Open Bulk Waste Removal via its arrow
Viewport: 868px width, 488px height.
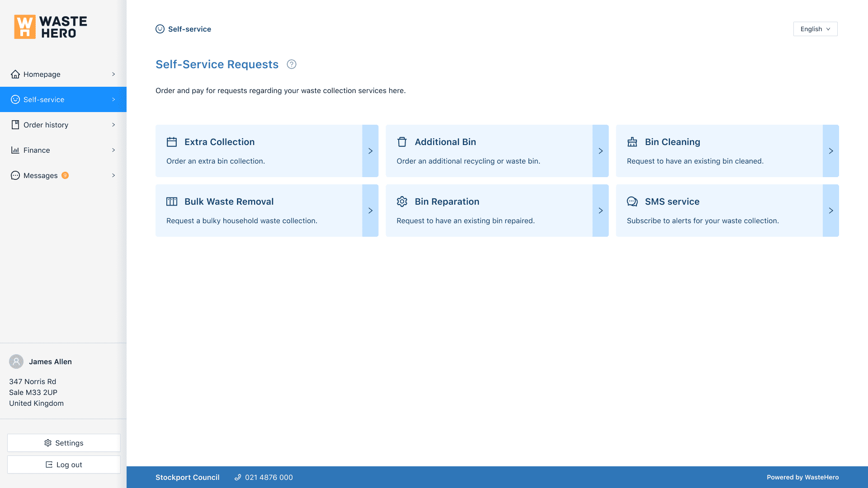click(370, 211)
